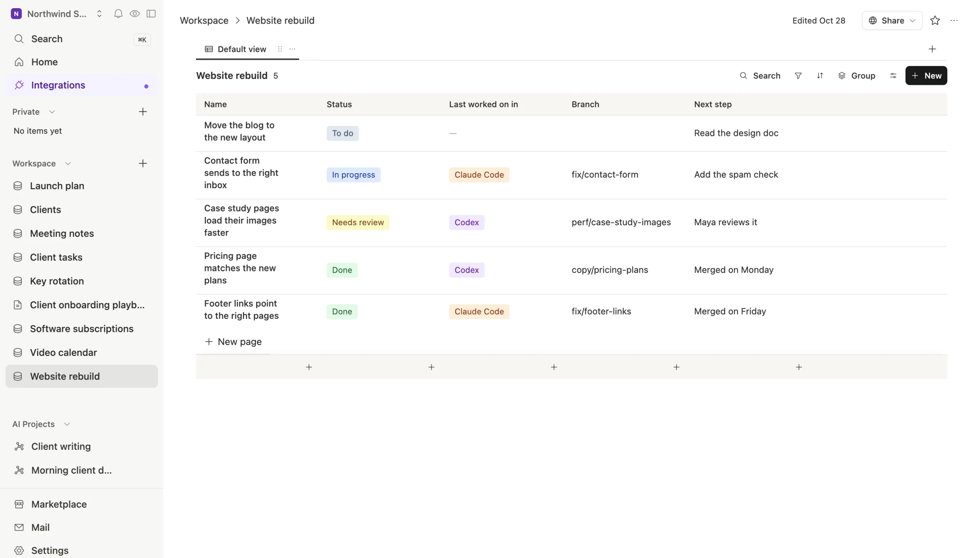The height and width of the screenshot is (558, 980).
Task: Open Mail in sidebar
Action: 82,527
